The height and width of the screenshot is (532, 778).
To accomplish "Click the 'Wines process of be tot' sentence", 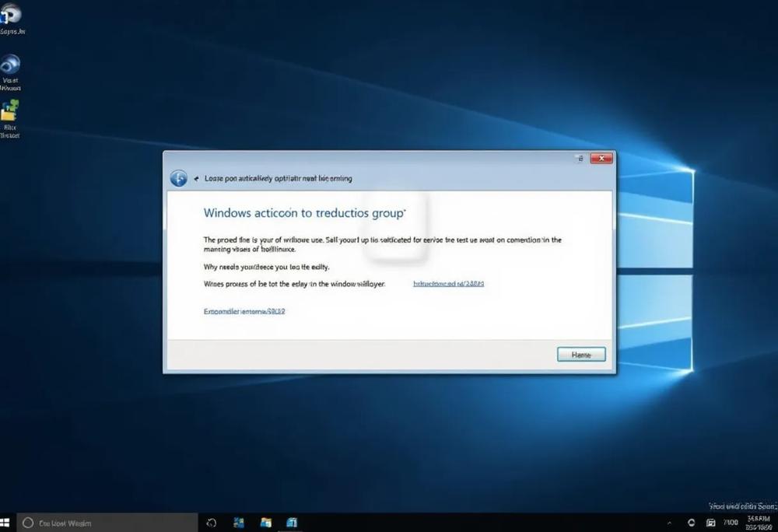I will pos(294,284).
